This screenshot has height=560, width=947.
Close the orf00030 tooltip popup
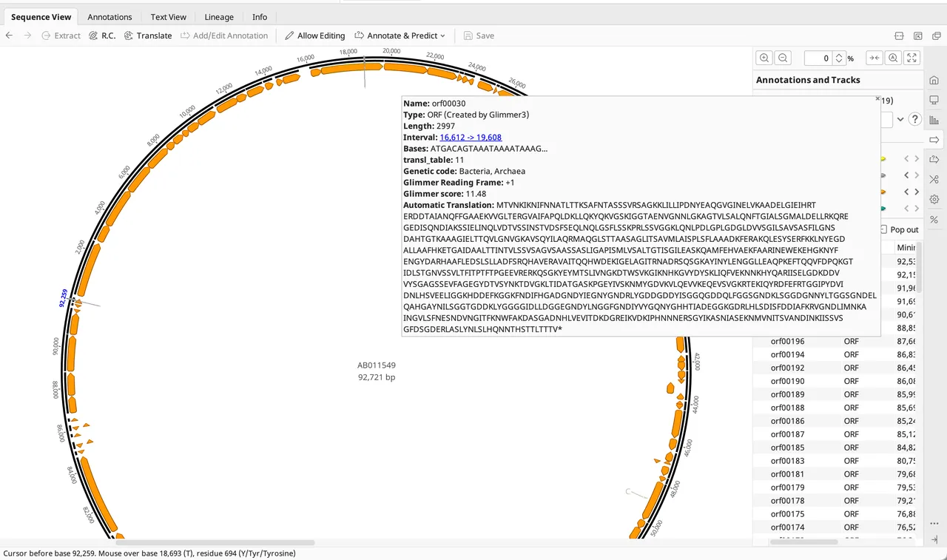877,98
